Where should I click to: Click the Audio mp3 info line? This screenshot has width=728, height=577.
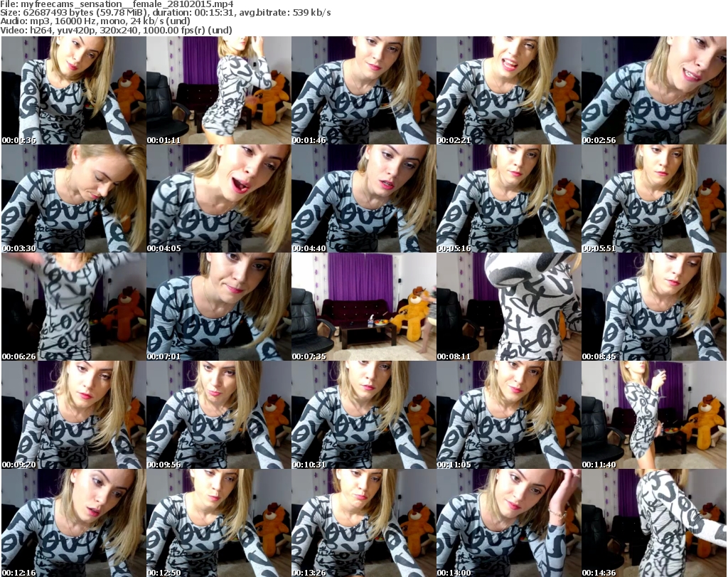pyautogui.click(x=95, y=21)
